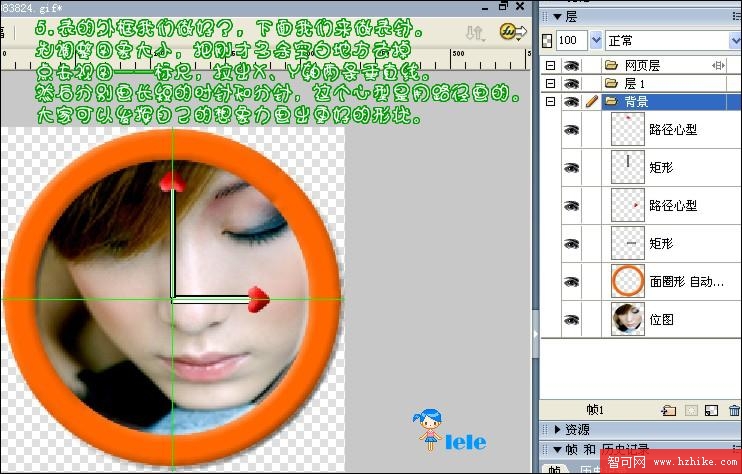The width and height of the screenshot is (742, 474).
Task: Open the blend mode dropdown 正常
Action: (672, 41)
